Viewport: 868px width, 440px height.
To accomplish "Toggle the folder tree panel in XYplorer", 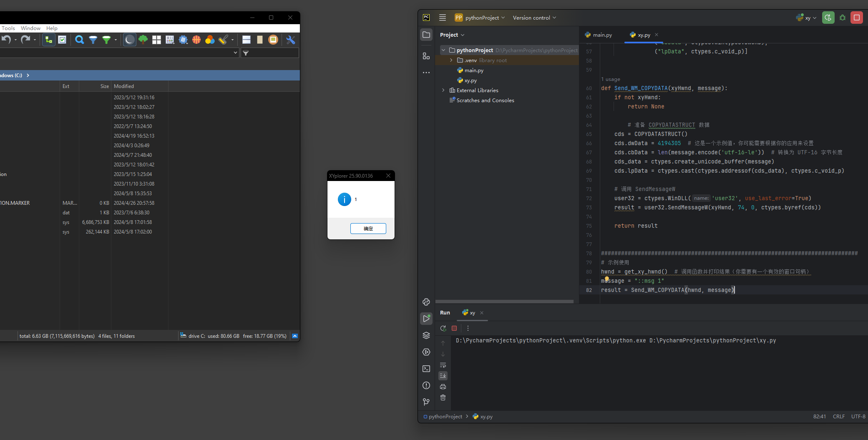I will point(48,40).
